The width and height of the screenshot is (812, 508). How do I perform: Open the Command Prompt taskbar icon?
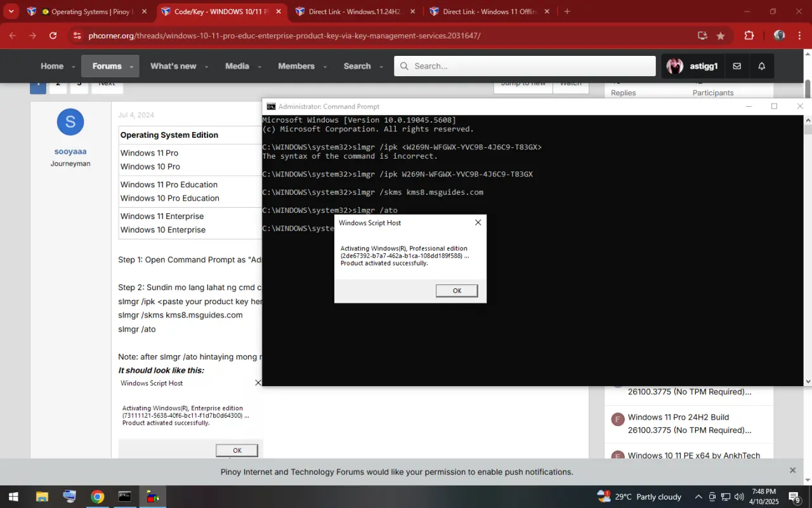click(x=125, y=497)
